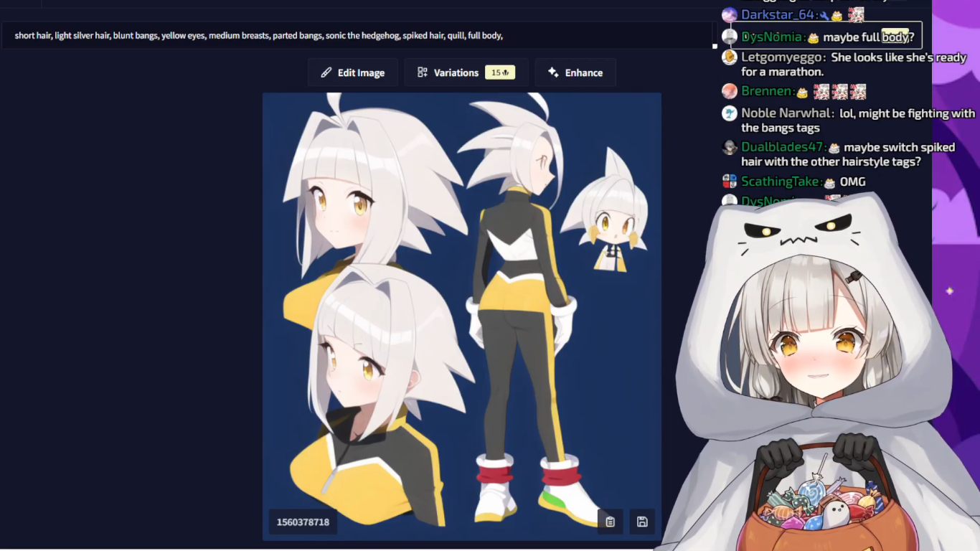Copy the generated image to clipboard
This screenshot has height=551, width=980.
[x=610, y=522]
